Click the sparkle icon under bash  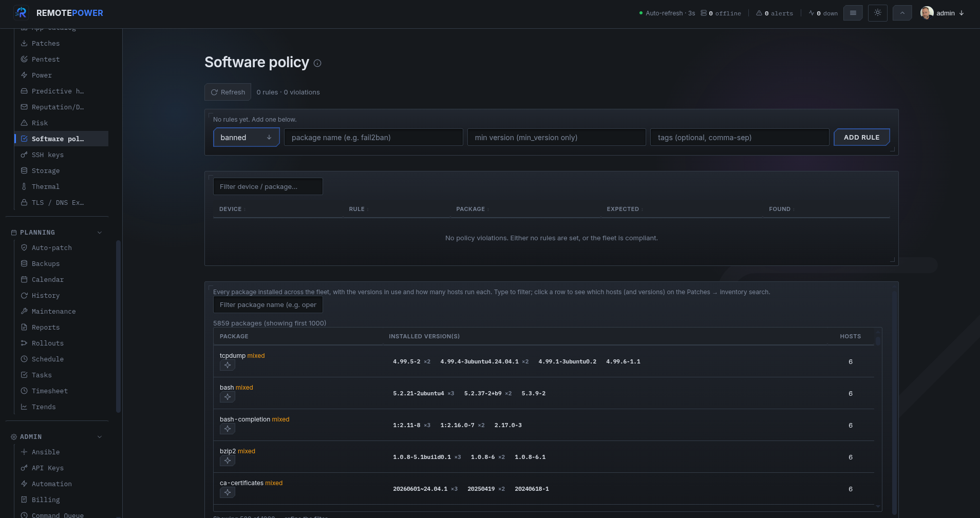228,397
